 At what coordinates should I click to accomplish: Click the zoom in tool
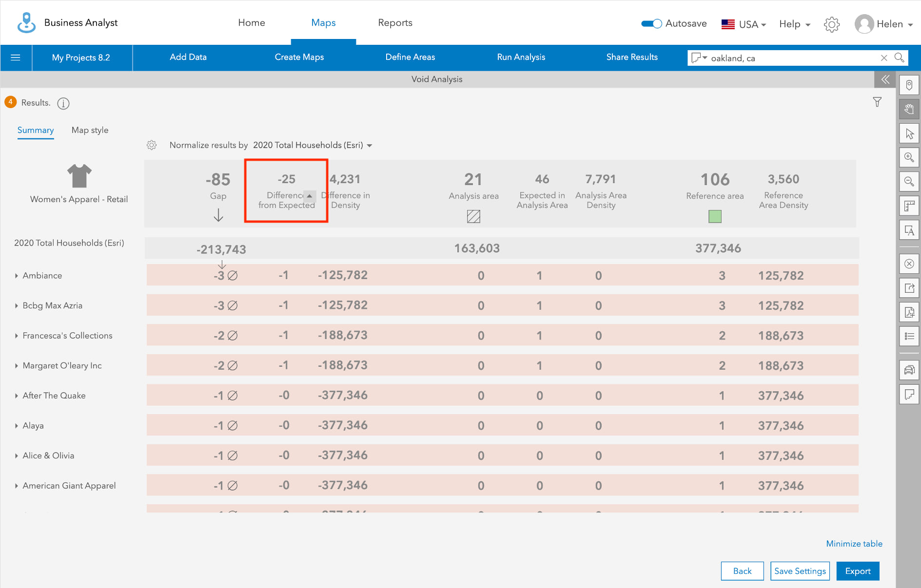[x=909, y=157]
